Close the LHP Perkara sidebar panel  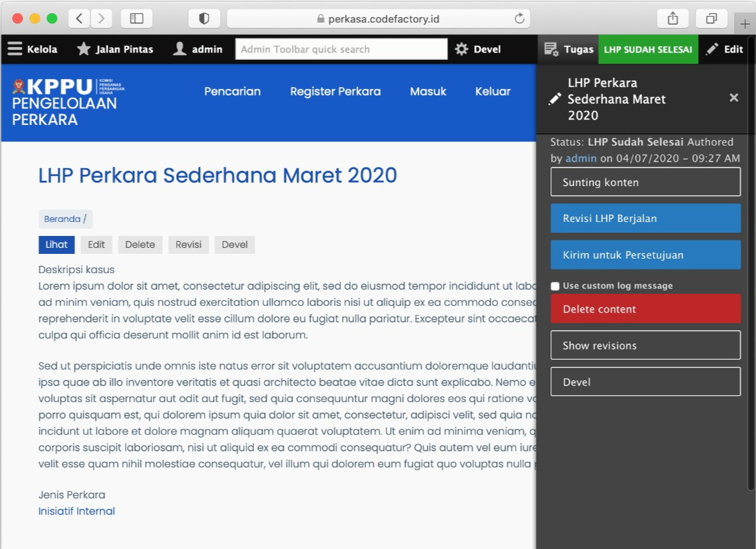[x=733, y=98]
